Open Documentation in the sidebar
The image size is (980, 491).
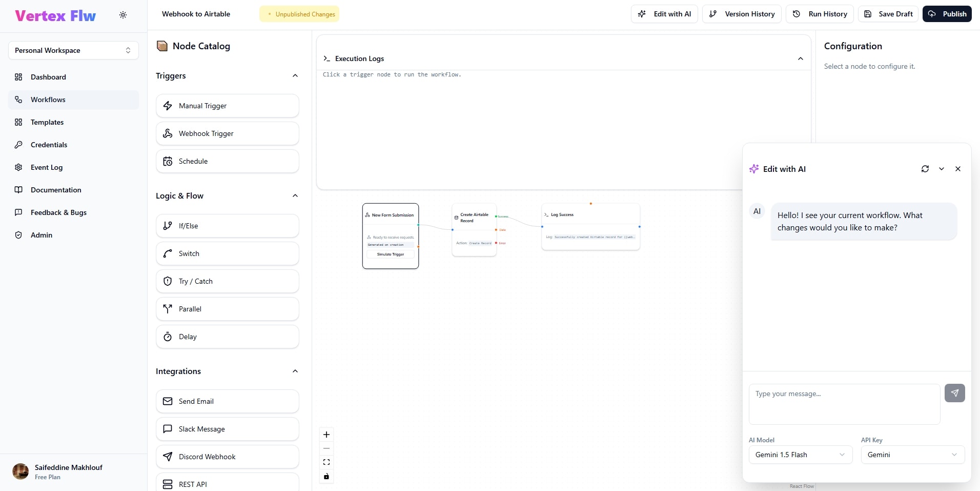[73, 190]
